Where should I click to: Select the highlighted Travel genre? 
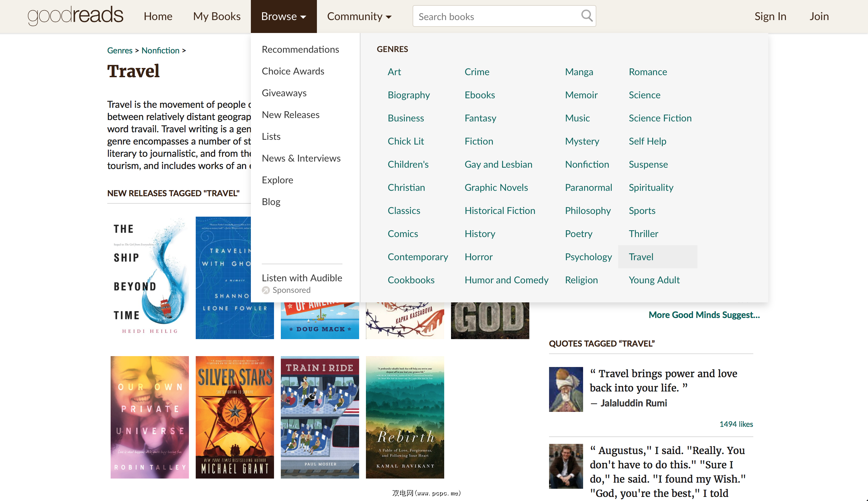coord(641,257)
